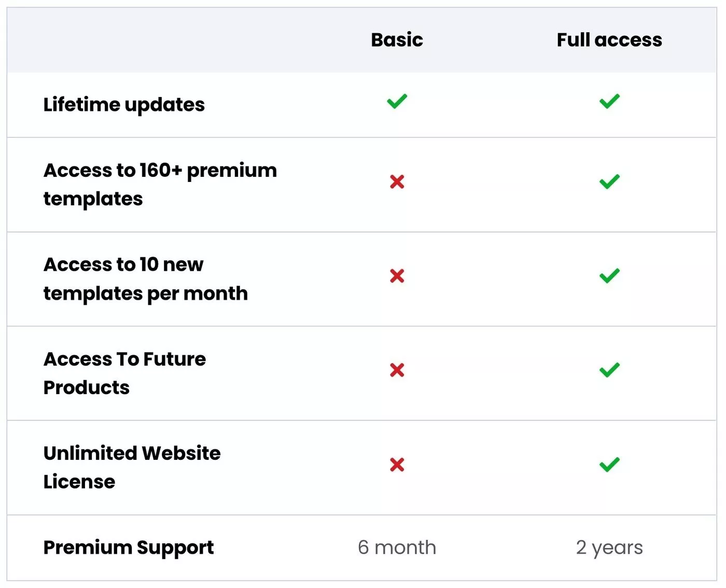Click the Basic checkmark for Lifetime updates
Screen dimensions: 726x588
[397, 102]
